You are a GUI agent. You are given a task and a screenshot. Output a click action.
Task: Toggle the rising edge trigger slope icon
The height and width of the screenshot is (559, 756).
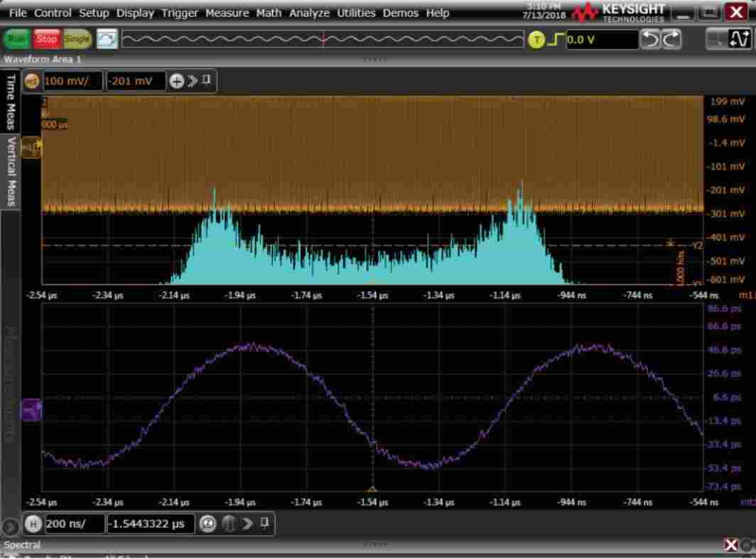[556, 40]
